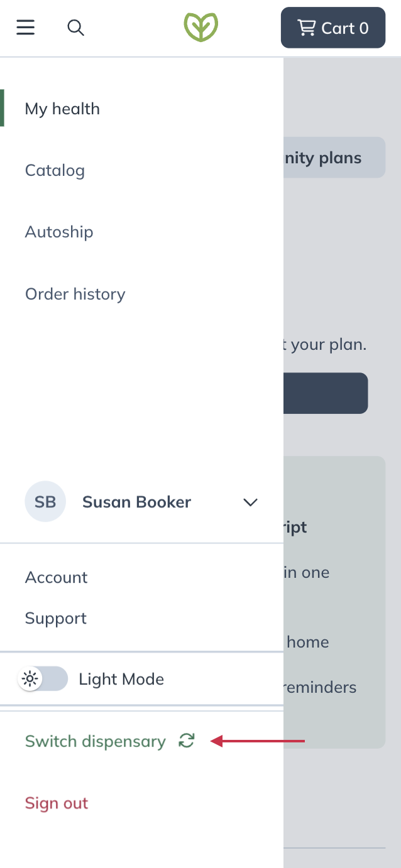The height and width of the screenshot is (868, 401).
Task: Open the Support link
Action: pyautogui.click(x=56, y=618)
